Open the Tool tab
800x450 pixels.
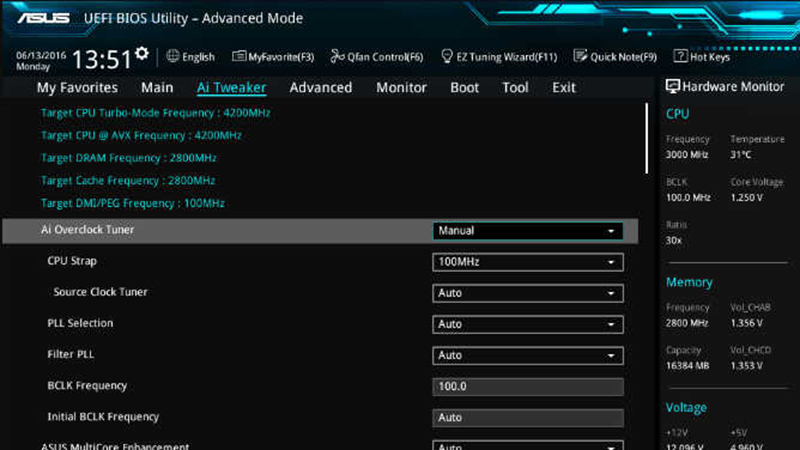coord(515,88)
